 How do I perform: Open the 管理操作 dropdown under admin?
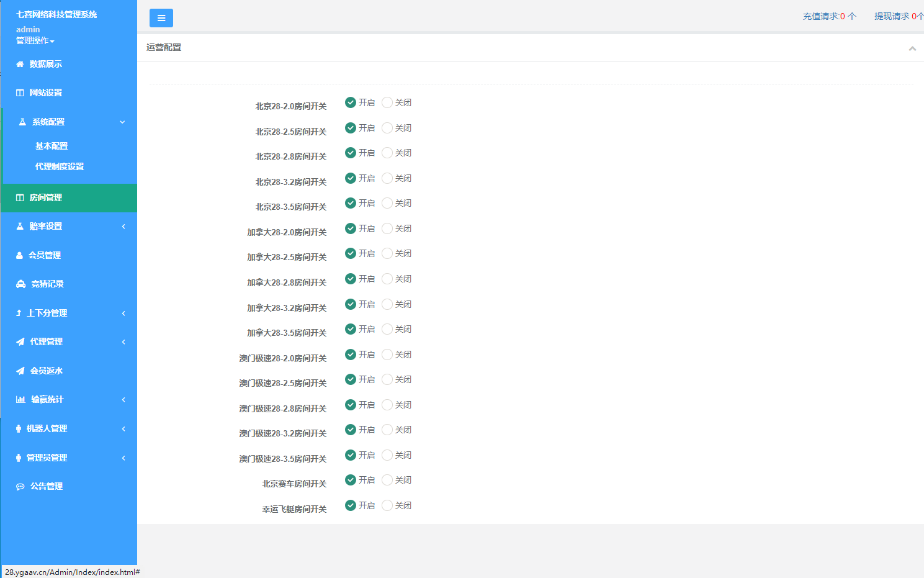[35, 41]
